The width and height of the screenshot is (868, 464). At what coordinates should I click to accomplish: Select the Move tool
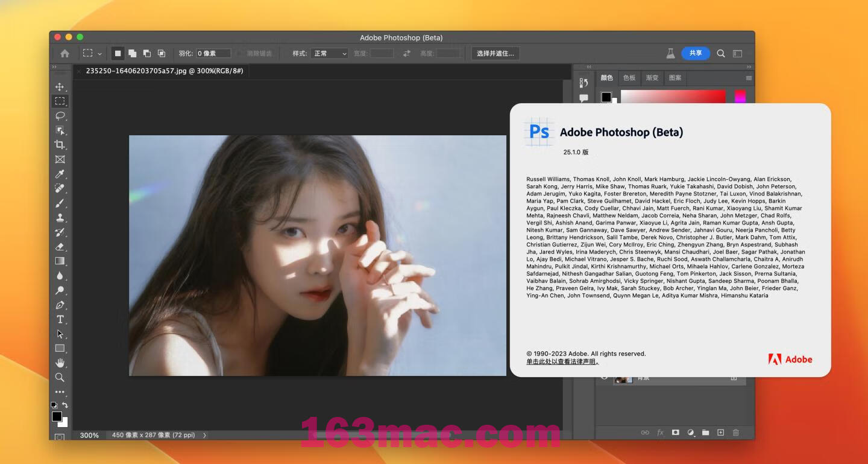tap(60, 87)
